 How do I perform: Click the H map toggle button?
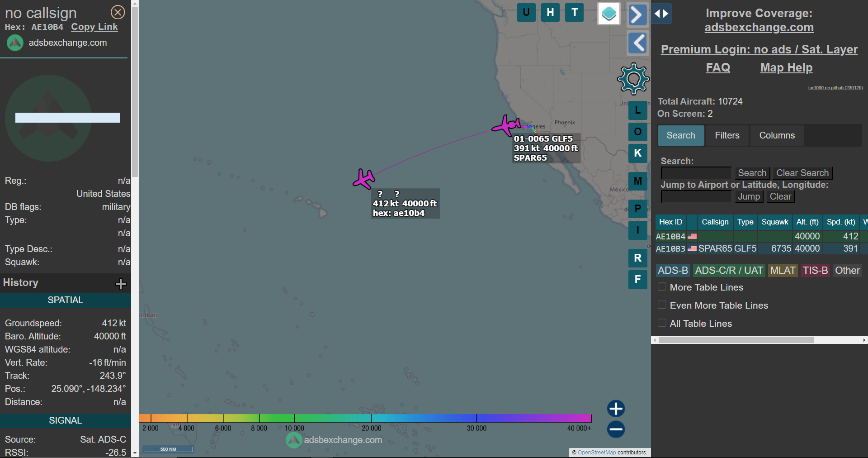[550, 13]
